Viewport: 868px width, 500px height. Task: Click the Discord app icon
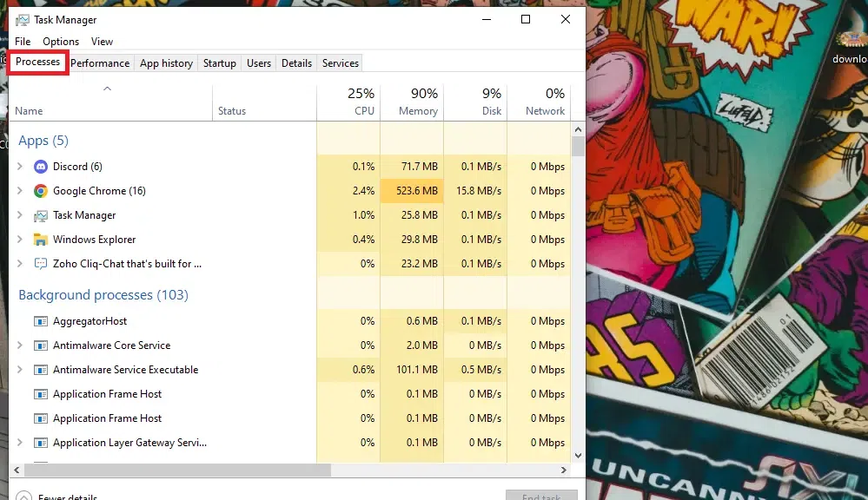point(41,167)
